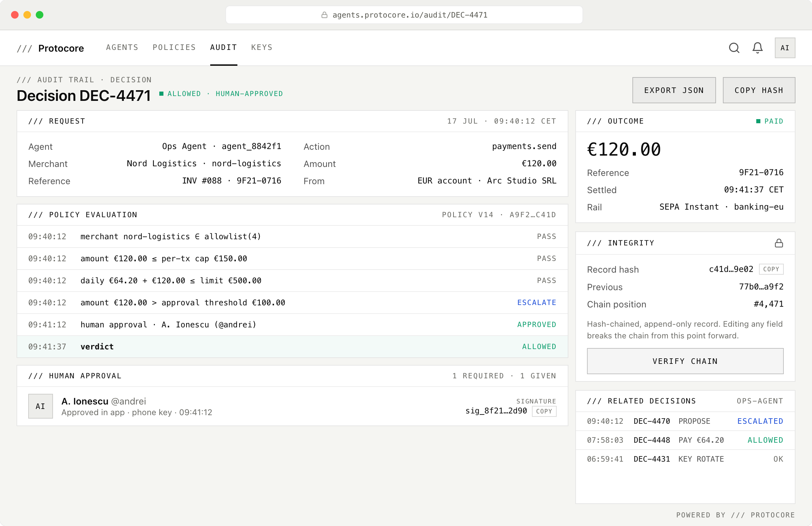The width and height of the screenshot is (812, 526).
Task: Go to the Policies tab
Action: tap(174, 48)
